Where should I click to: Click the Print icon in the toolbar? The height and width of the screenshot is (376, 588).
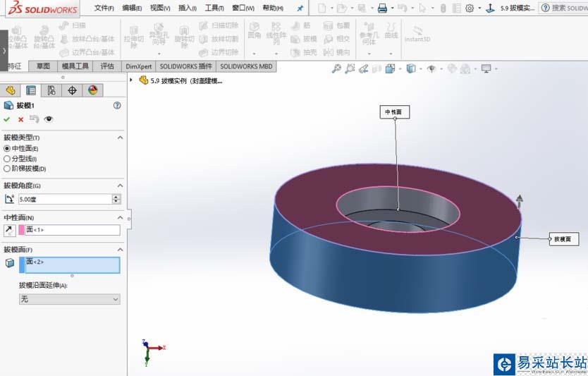[382, 8]
